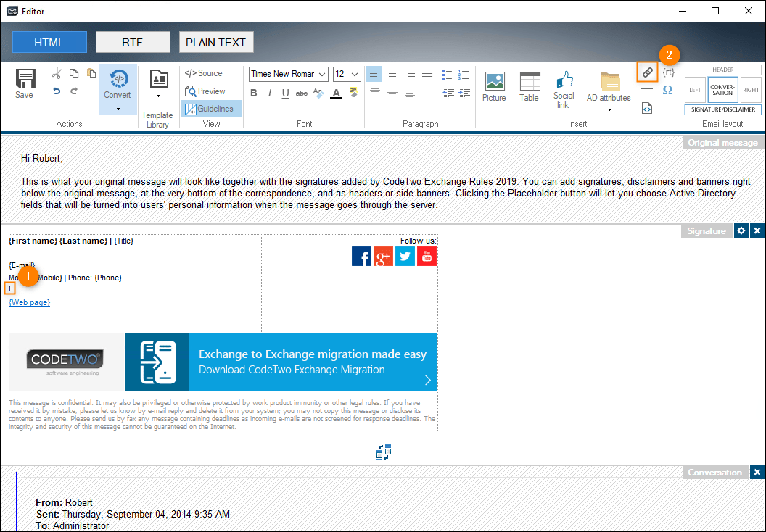Switch to the PLAIN TEXT tab
Screen dimensions: 766x532
[x=215, y=41]
